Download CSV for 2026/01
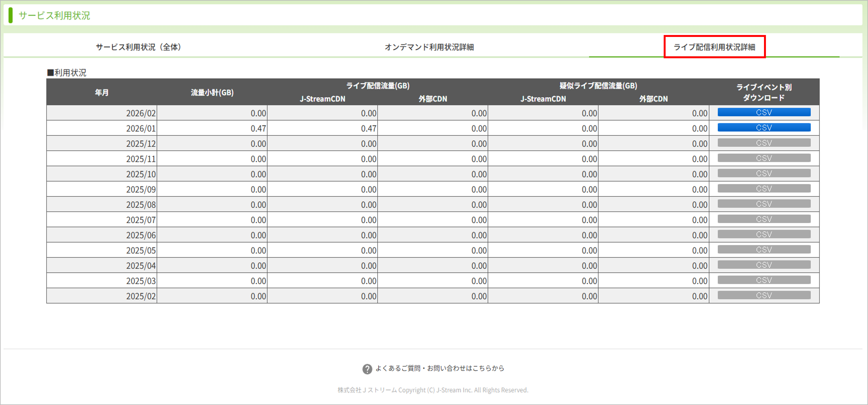This screenshot has width=868, height=405. pyautogui.click(x=764, y=128)
